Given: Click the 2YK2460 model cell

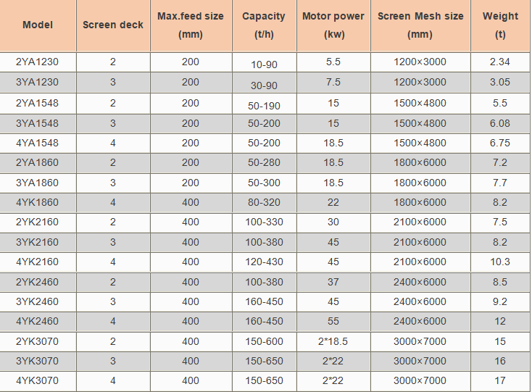Looking at the screenshot, I should coord(37,282).
